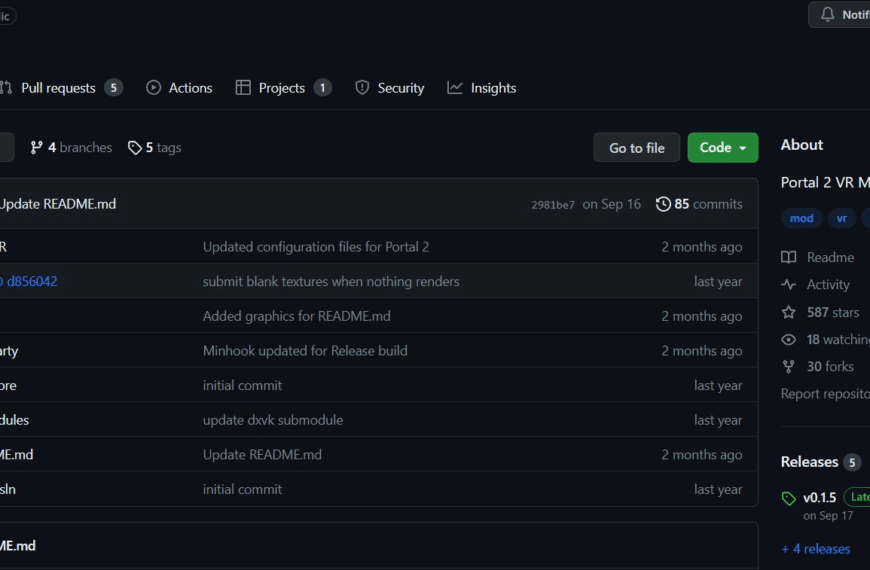
Task: Show the + 4 releases link
Action: pos(816,549)
